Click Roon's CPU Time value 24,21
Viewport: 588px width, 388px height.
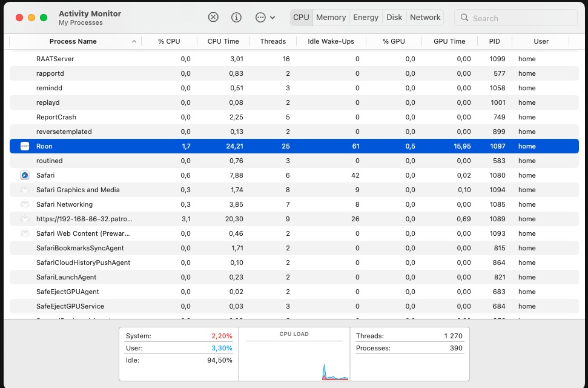235,146
